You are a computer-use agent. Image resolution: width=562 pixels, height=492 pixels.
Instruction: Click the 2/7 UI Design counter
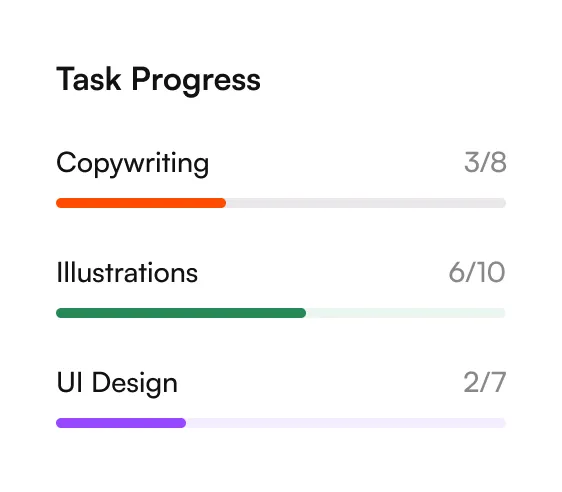coord(485,382)
